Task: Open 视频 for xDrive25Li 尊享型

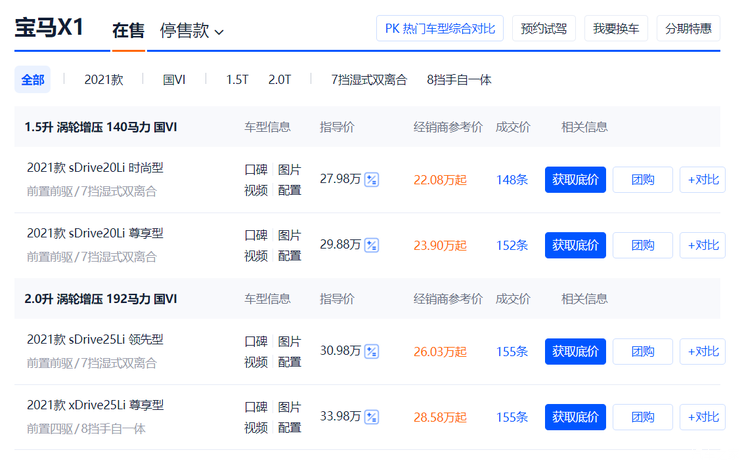Action: (x=256, y=428)
